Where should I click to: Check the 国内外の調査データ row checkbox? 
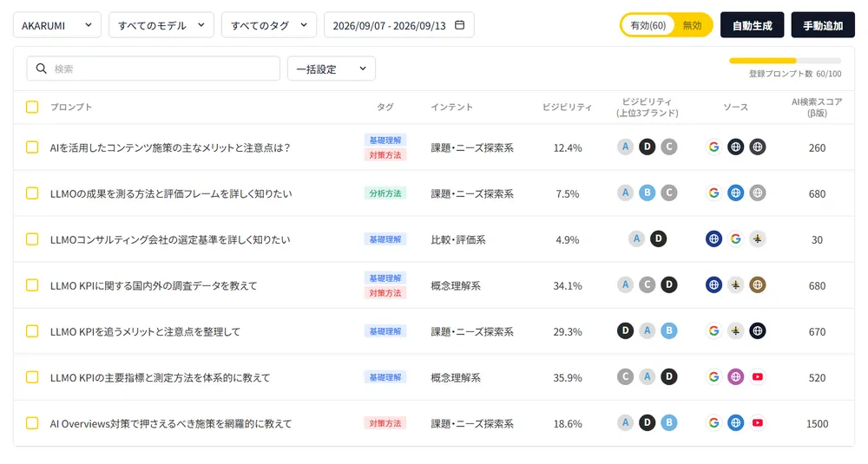[x=32, y=284]
